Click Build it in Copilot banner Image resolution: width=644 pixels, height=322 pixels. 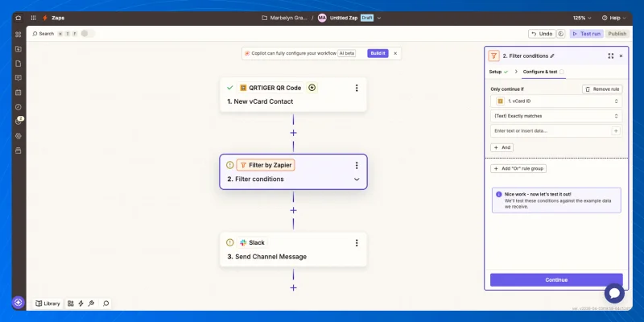378,53
